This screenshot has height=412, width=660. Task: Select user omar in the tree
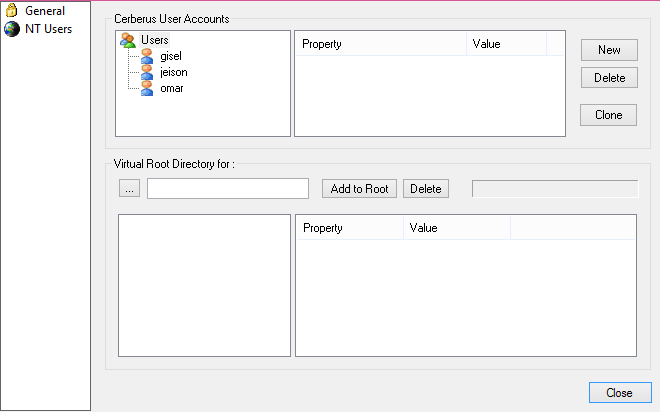[x=172, y=88]
